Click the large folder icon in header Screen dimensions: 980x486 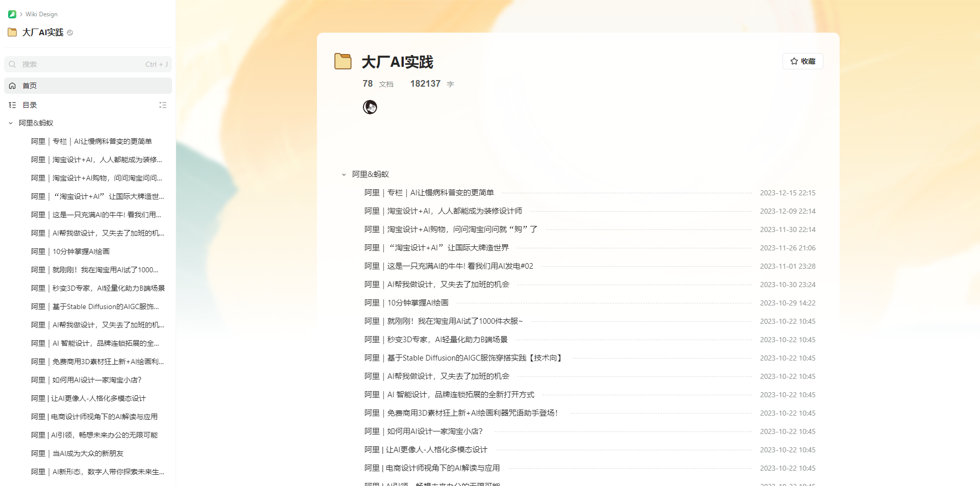[x=343, y=61]
